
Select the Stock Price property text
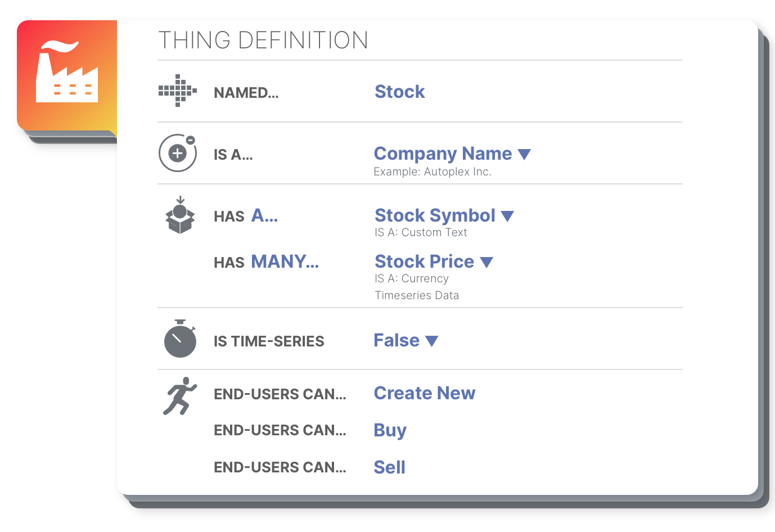click(x=425, y=262)
